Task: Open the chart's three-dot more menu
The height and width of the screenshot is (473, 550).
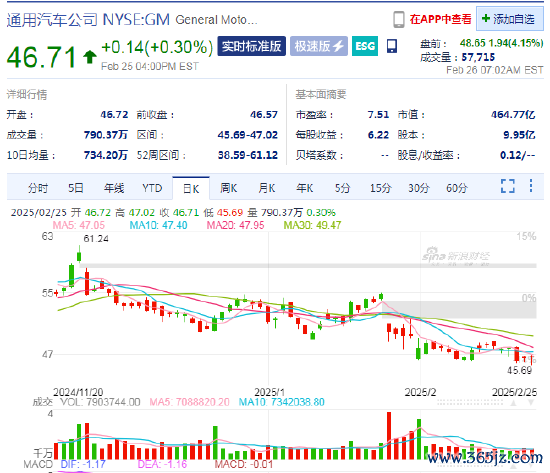Action: (531, 186)
